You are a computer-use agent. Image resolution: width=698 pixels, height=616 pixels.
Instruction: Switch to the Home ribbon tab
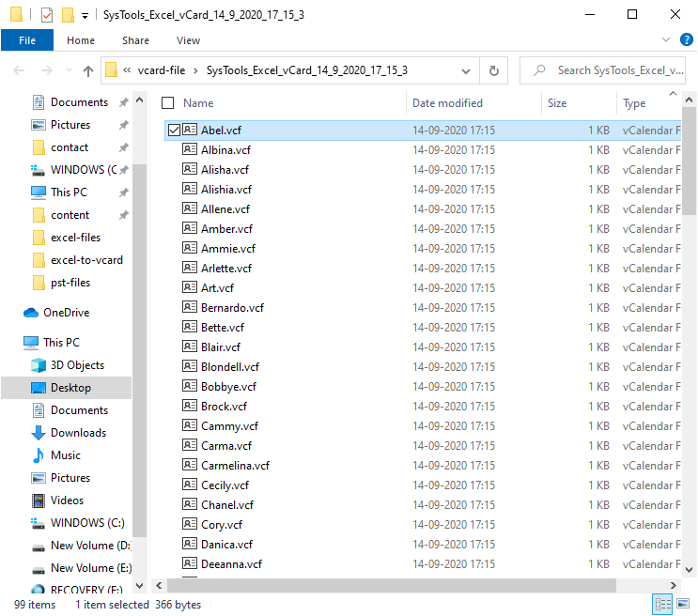[81, 40]
